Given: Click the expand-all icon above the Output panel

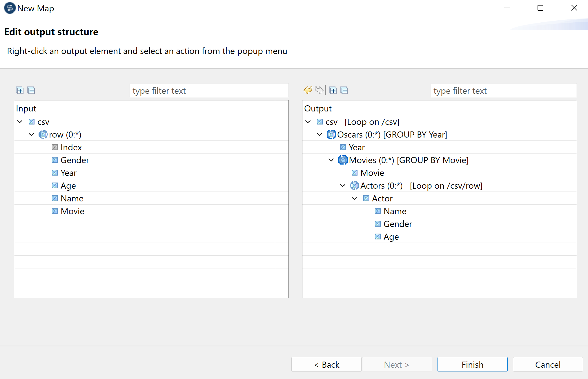Looking at the screenshot, I should (333, 90).
